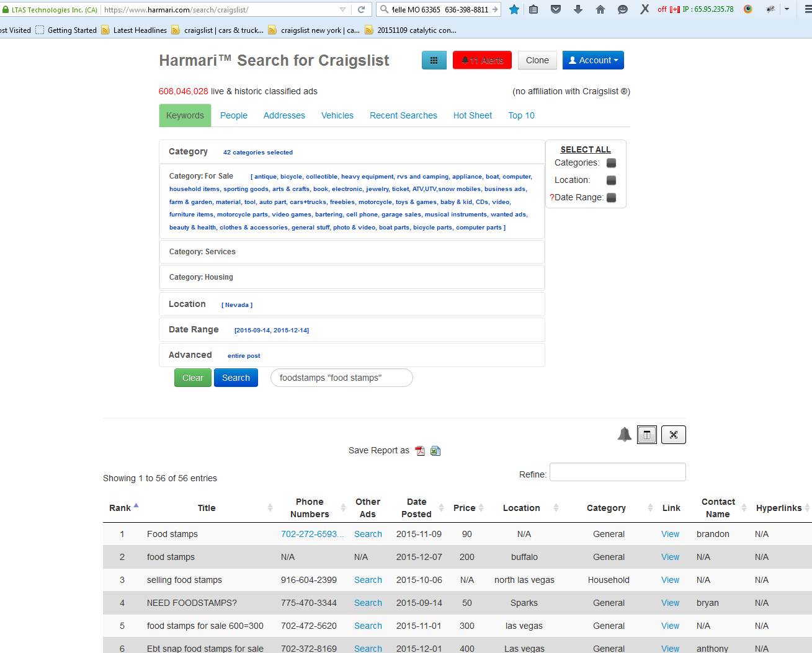Search other ads for NEED FOODSTAMPS row
812x653 pixels.
(x=368, y=603)
